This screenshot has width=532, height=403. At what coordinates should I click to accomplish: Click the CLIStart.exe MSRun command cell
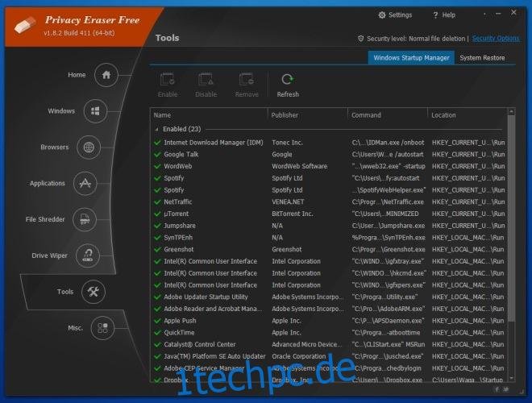point(389,344)
